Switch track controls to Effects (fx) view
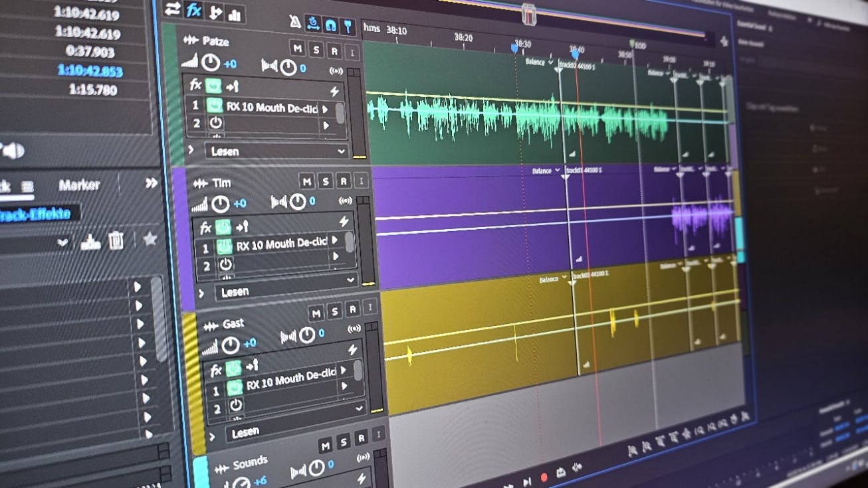 [x=193, y=10]
